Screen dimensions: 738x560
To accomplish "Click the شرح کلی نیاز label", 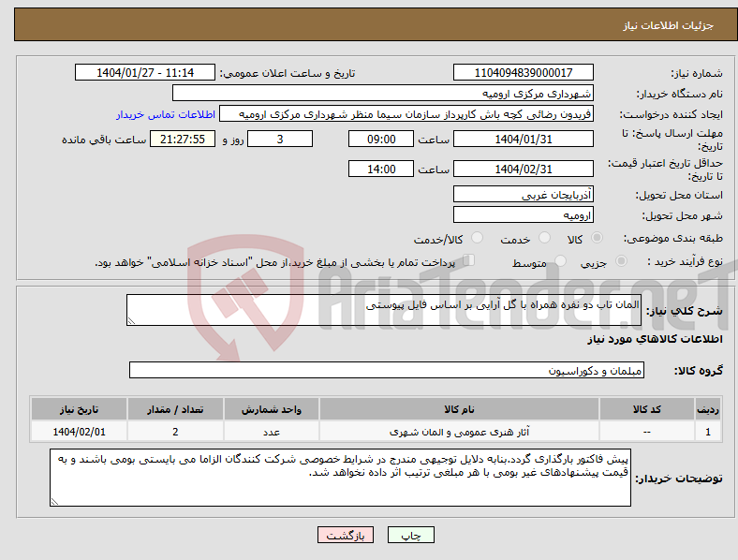I will pyautogui.click(x=684, y=311).
